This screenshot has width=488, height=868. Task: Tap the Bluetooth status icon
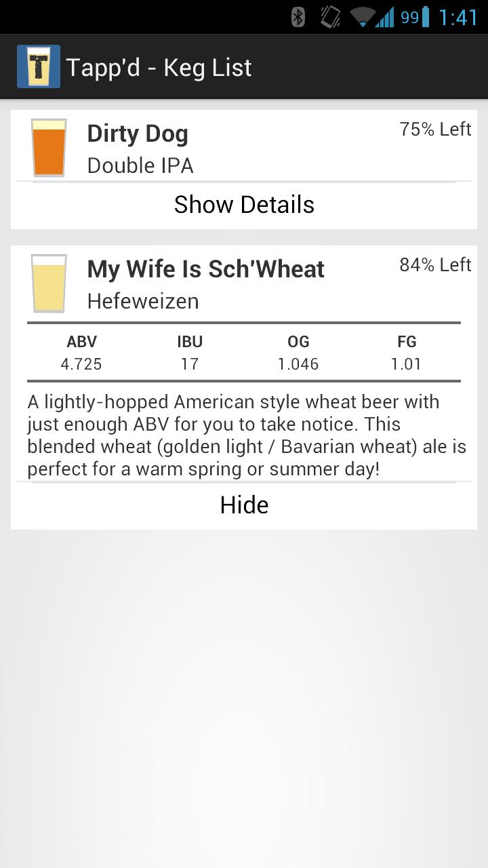click(x=298, y=16)
